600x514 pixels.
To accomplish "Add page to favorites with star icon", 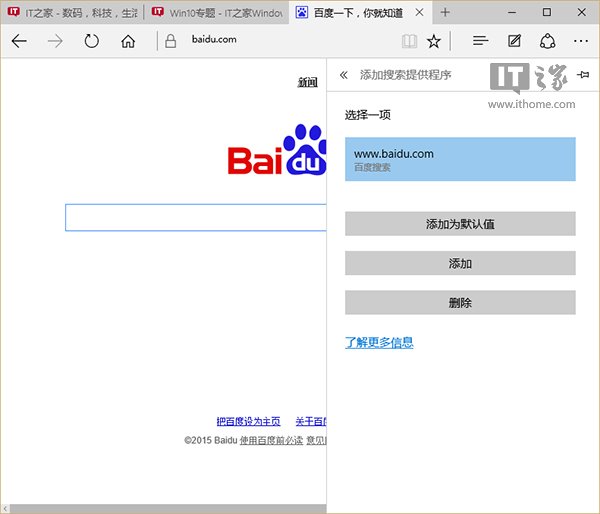I will coord(433,41).
